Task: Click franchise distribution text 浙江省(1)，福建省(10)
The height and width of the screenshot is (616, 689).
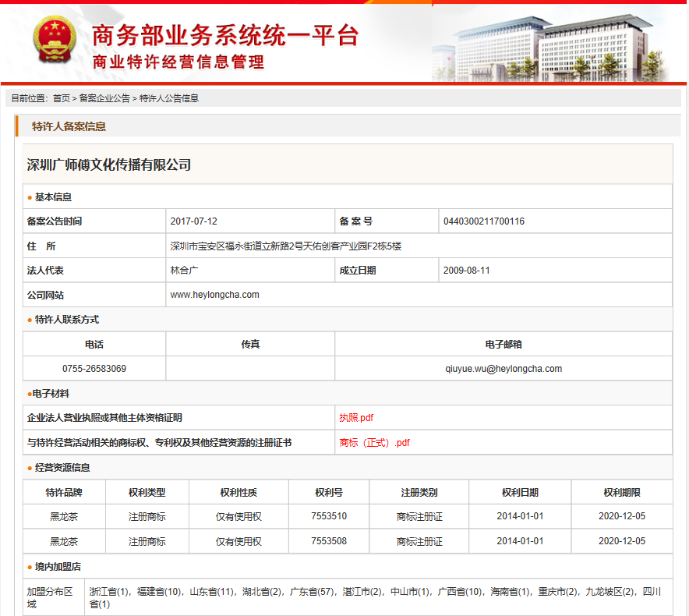Action: click(x=136, y=592)
